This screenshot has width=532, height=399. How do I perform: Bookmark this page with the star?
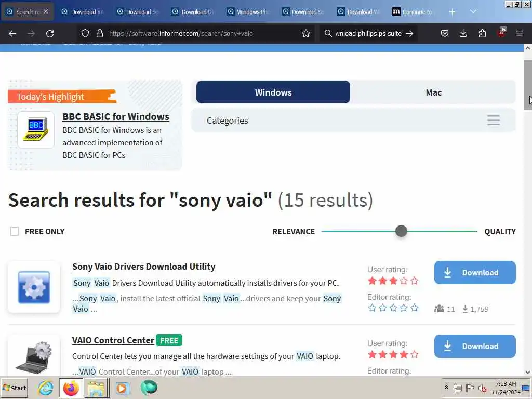(x=306, y=33)
